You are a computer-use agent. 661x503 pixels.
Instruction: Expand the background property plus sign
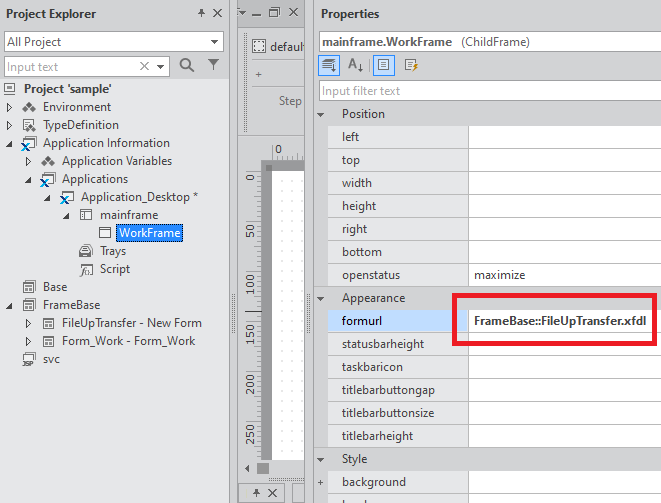[322, 482]
